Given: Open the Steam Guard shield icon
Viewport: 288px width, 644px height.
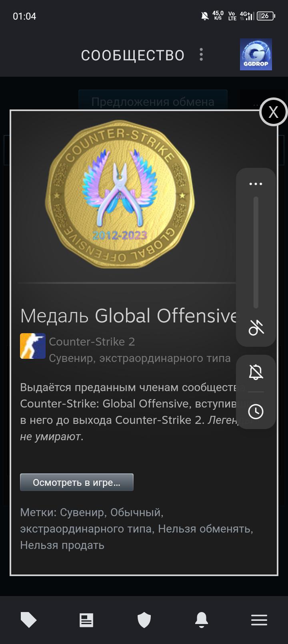Looking at the screenshot, I should click(144, 620).
